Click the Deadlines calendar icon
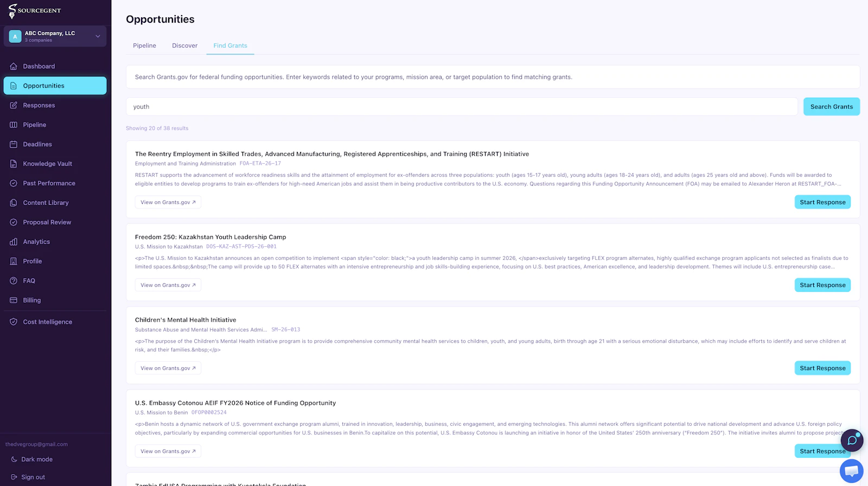Viewport: 868px width, 486px height. [14, 144]
